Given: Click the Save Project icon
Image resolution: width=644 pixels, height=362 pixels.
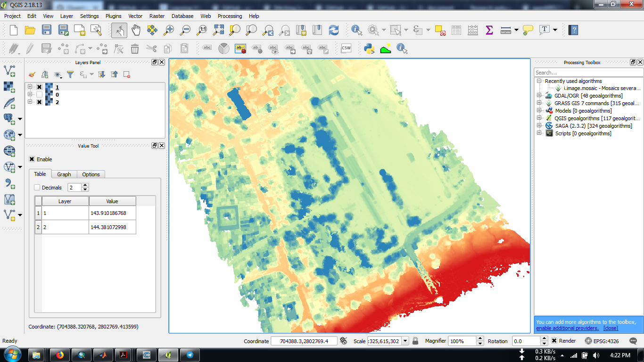Looking at the screenshot, I should tap(46, 30).
